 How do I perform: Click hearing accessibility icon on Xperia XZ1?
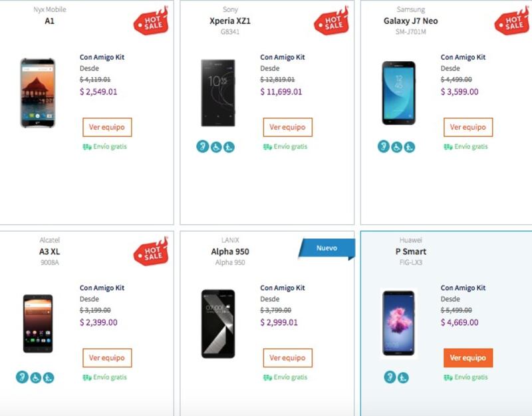click(203, 146)
